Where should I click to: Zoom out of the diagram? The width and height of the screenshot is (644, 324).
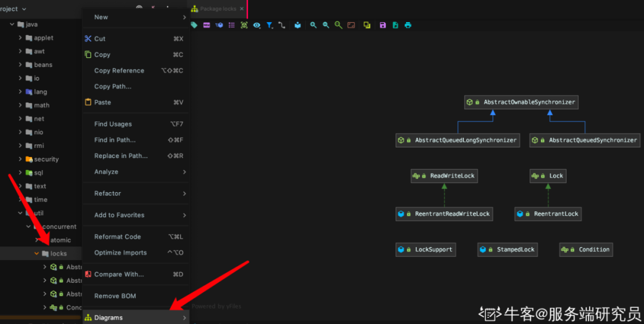(x=326, y=25)
